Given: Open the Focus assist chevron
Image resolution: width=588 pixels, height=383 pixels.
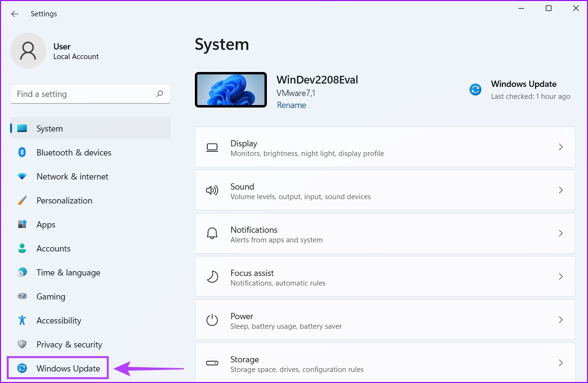Looking at the screenshot, I should click(561, 276).
